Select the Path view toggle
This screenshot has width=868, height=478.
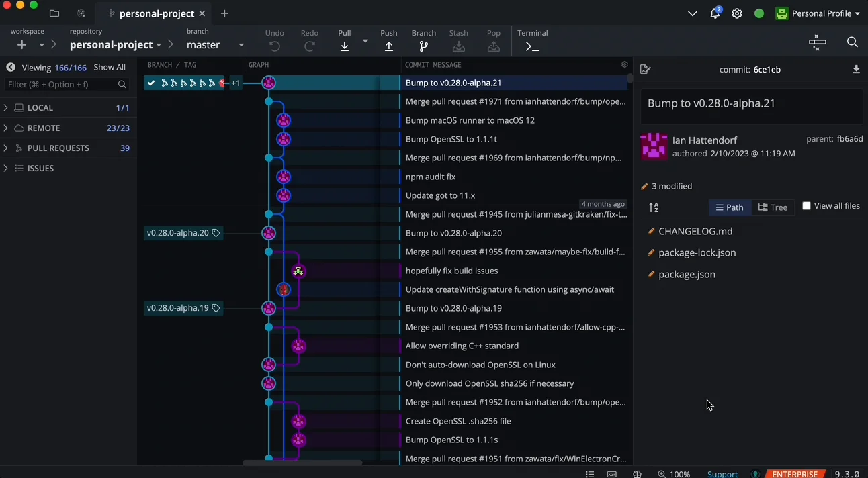tap(730, 207)
